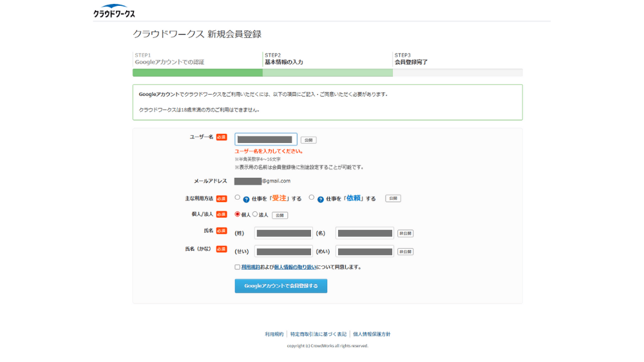Click the CrowdWorks logo in the header

pos(114,11)
